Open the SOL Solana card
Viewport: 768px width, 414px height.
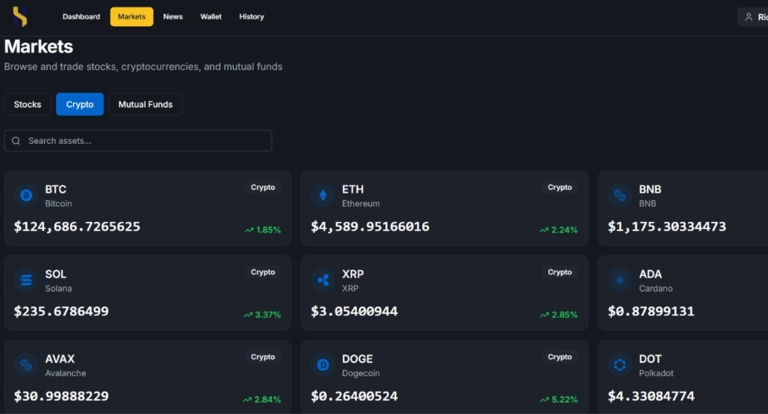147,293
